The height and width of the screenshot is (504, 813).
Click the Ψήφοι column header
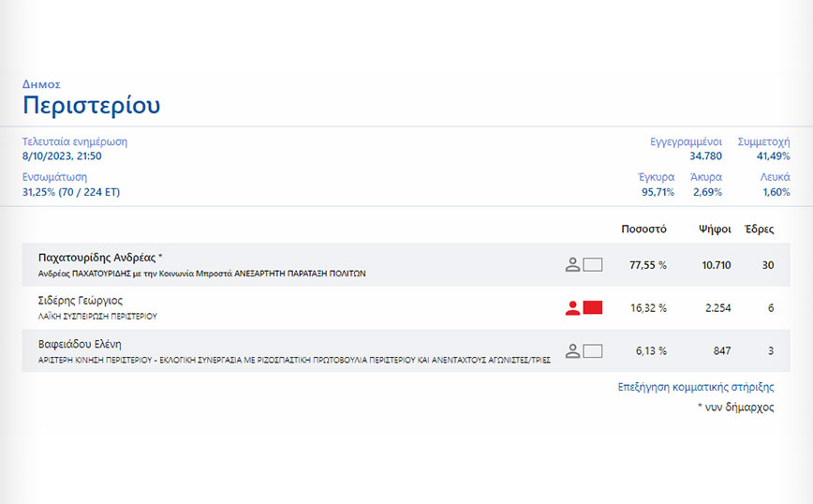click(x=714, y=229)
